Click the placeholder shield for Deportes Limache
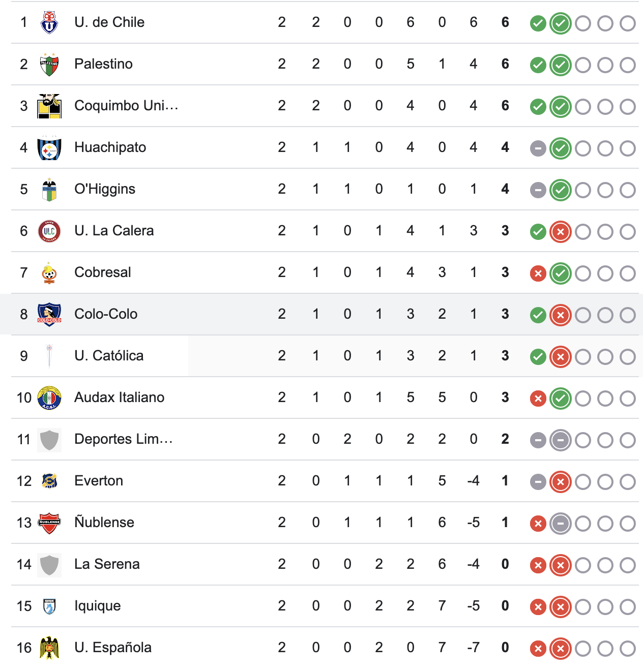 point(49,440)
